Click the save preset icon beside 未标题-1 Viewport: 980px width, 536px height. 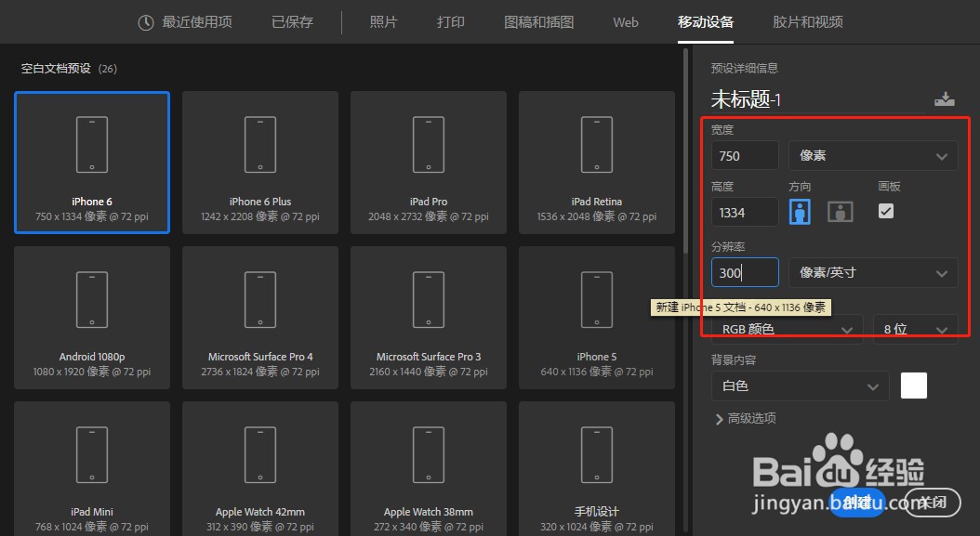[945, 98]
